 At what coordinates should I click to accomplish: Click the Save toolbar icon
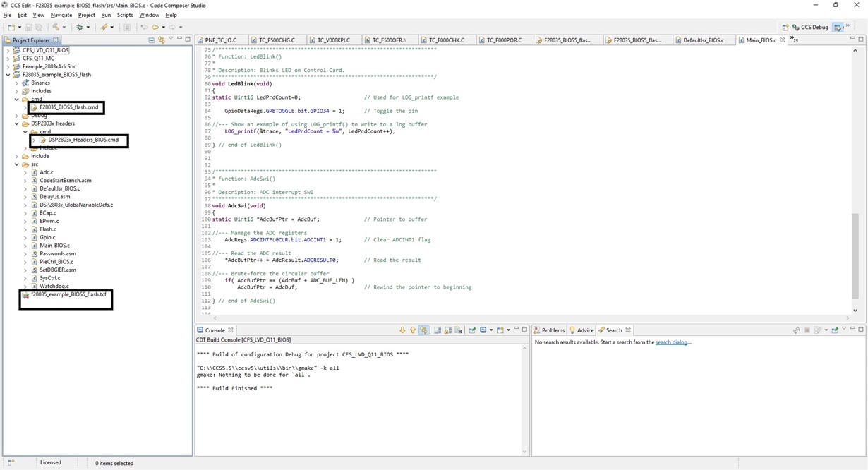click(28, 28)
